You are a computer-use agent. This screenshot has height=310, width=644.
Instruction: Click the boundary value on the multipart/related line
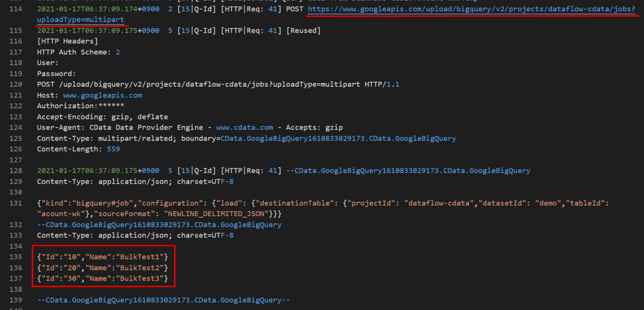coord(338,138)
